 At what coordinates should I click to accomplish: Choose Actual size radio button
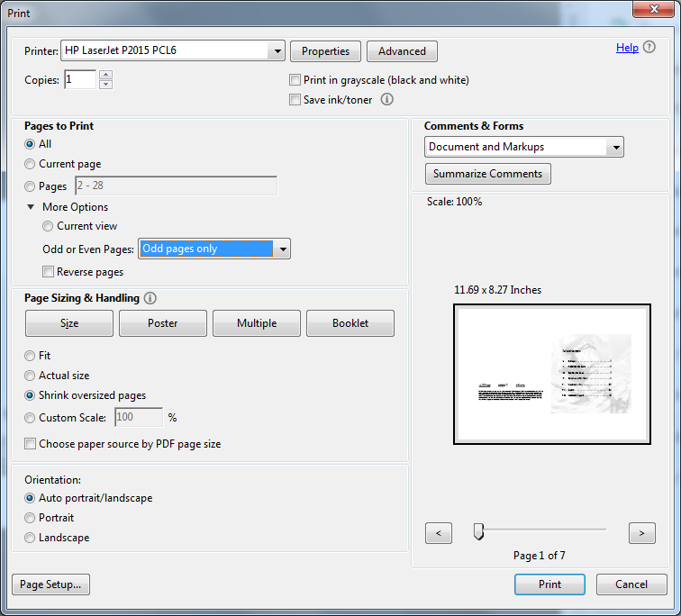pos(30,376)
